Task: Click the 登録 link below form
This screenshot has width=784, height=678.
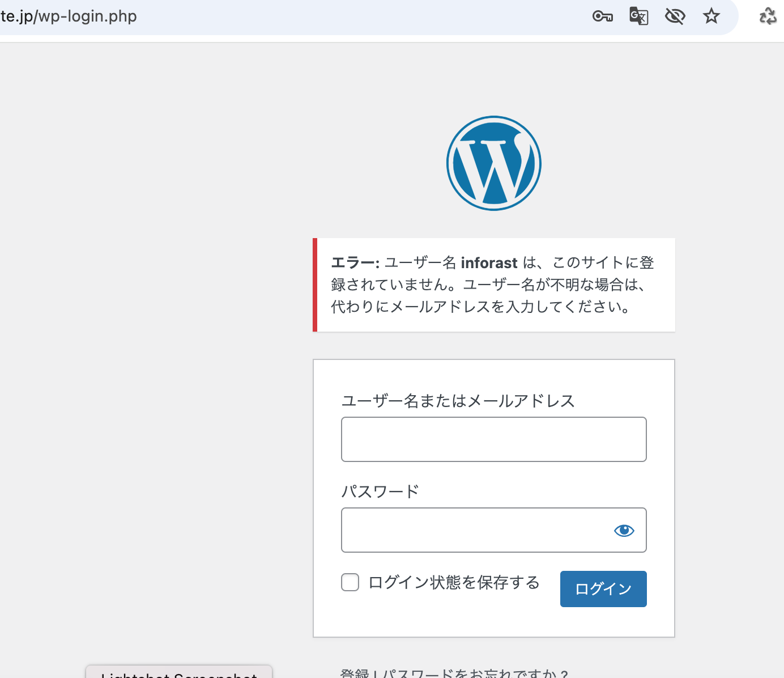Action: coord(354,674)
